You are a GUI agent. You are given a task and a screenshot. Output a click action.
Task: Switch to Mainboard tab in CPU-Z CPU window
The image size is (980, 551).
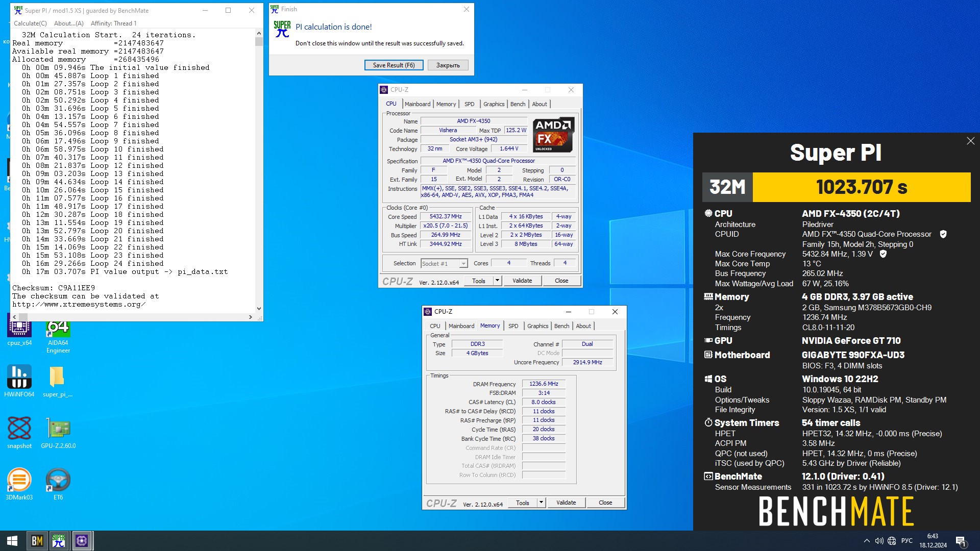pos(418,104)
